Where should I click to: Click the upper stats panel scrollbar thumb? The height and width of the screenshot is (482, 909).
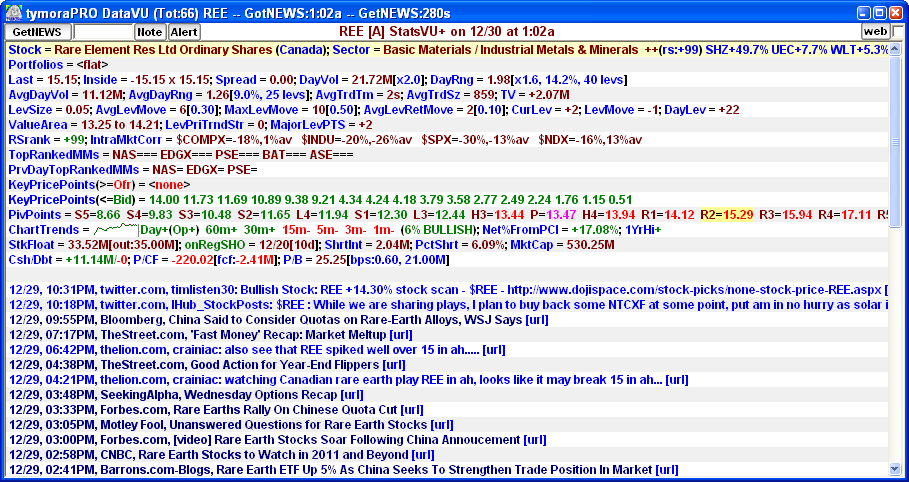click(x=895, y=142)
